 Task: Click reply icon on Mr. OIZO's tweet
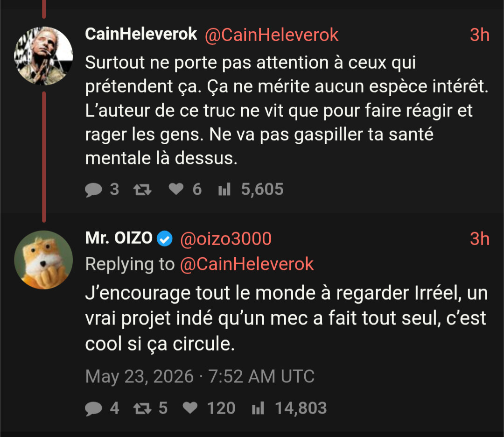click(93, 409)
